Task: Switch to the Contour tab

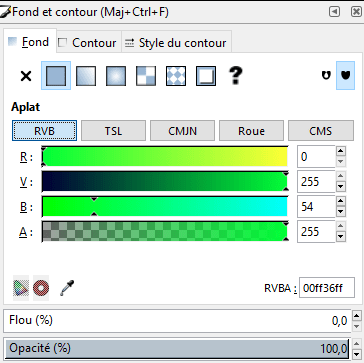Action: [x=87, y=43]
